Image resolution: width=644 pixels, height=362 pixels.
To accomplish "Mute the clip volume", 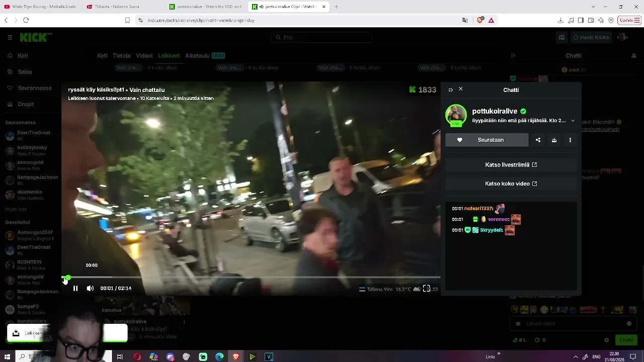I will click(x=90, y=288).
